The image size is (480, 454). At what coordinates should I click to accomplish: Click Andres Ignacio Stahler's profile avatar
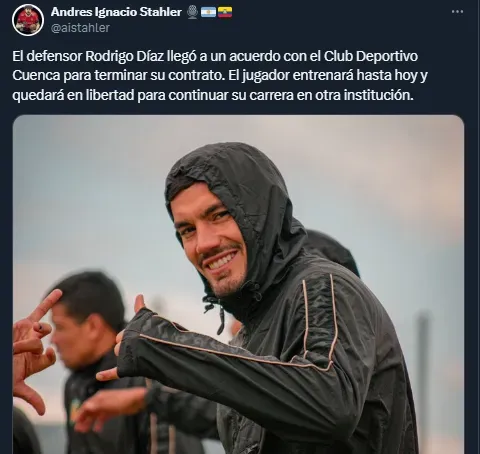[x=28, y=20]
